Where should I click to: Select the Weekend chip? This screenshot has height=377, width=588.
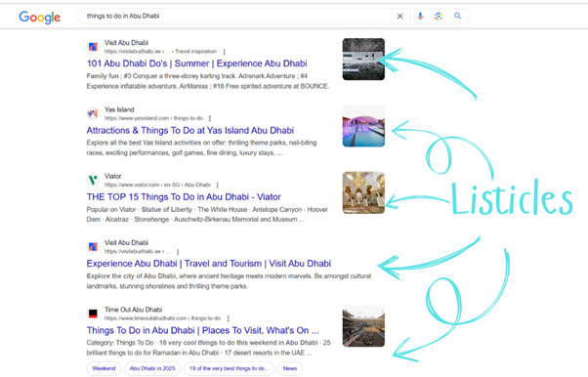[104, 368]
